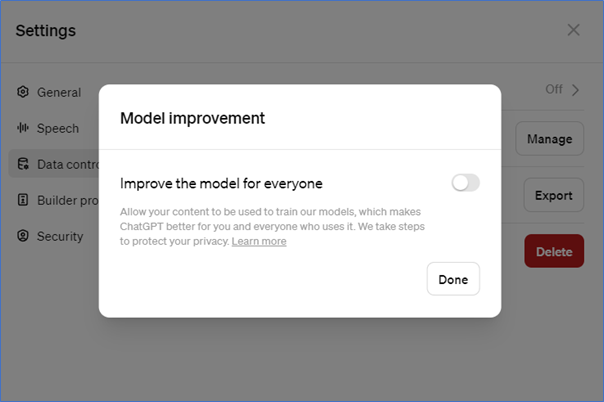The image size is (604, 402).
Task: Click the General gear icon
Action: pos(22,92)
